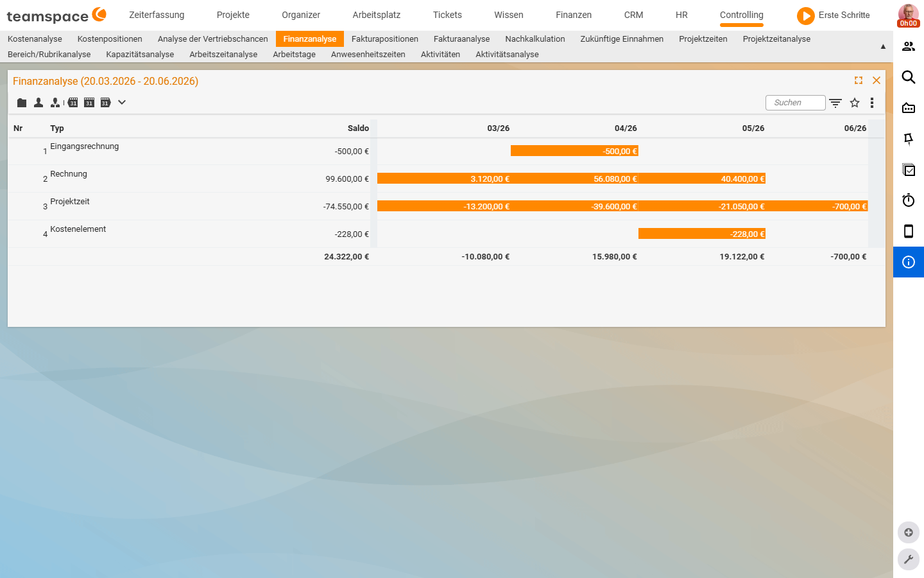Switch to the Fakturapositionen tab
Screen dimensions: 924x578
[x=385, y=39]
